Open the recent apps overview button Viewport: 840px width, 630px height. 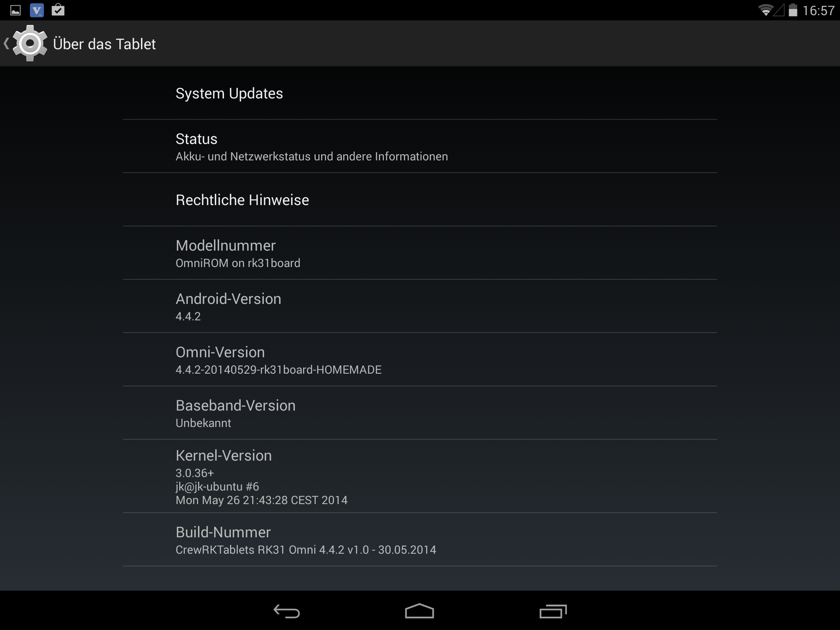click(x=553, y=611)
